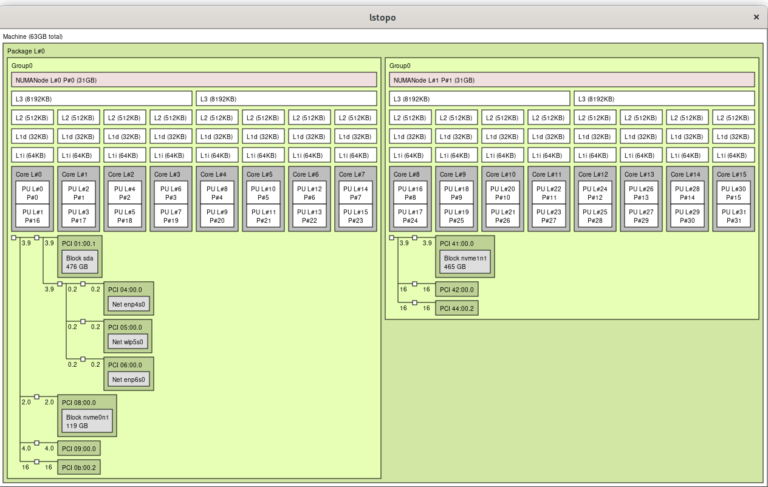Close the lstopo window
The height and width of the screenshot is (487, 768).
point(755,17)
